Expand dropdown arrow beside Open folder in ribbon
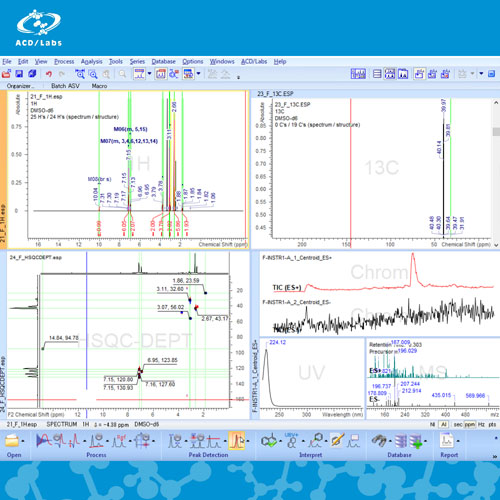Viewport: 500px width, 500px height. 23,441
